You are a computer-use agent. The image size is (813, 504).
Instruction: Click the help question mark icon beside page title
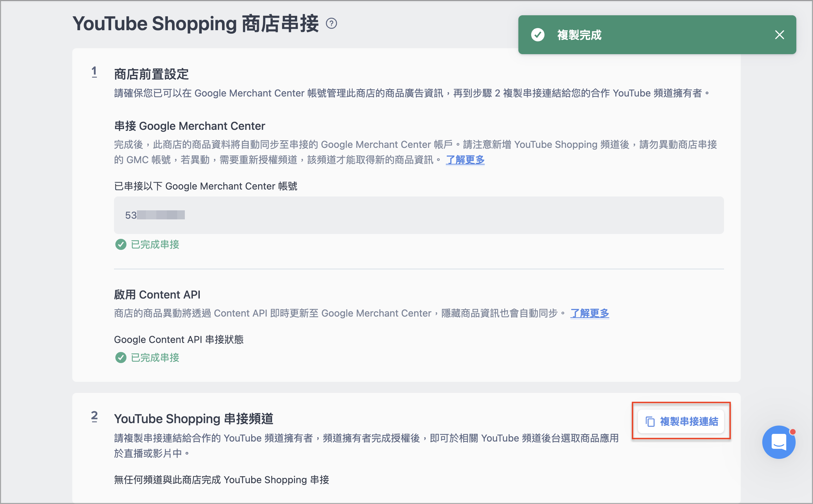click(331, 24)
